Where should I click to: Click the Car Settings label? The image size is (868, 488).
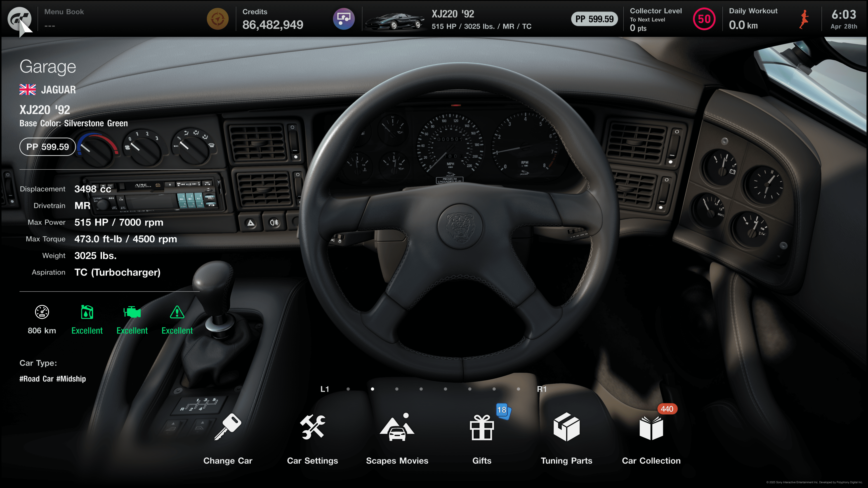pyautogui.click(x=312, y=461)
